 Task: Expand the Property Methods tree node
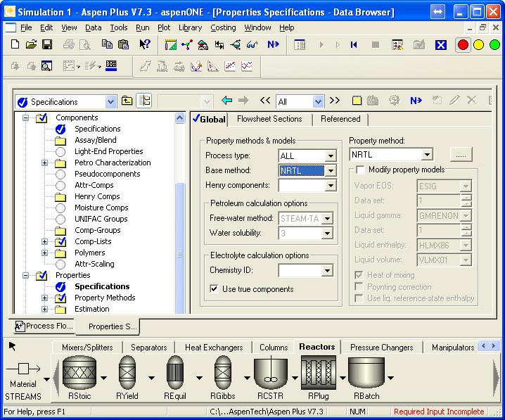click(45, 298)
